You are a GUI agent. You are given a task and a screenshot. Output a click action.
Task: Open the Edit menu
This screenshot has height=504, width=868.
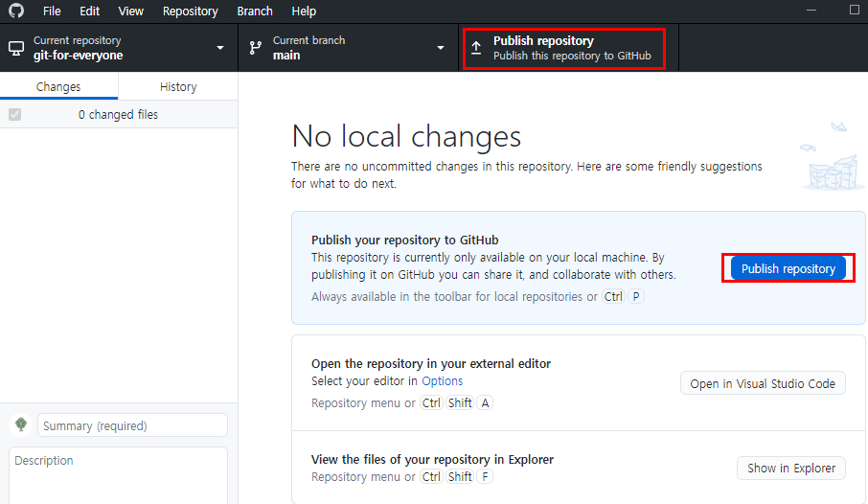tap(89, 11)
